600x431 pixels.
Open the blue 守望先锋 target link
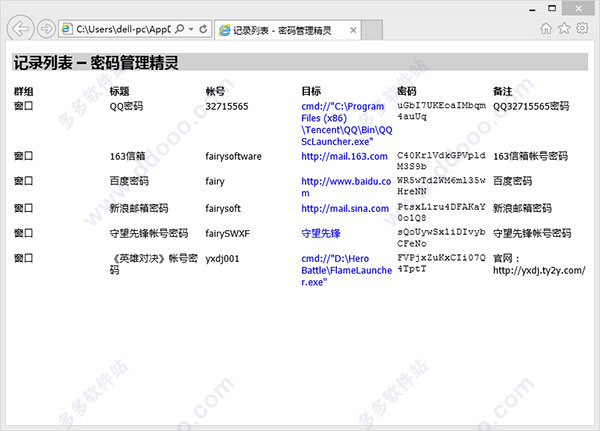pyautogui.click(x=321, y=233)
